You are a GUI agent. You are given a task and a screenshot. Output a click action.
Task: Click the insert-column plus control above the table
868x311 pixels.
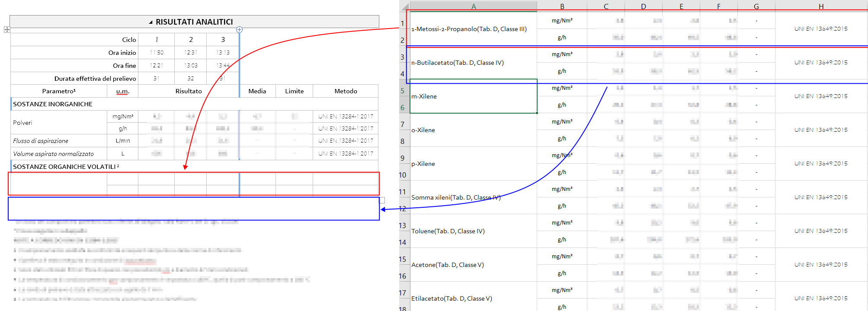pyautogui.click(x=239, y=30)
